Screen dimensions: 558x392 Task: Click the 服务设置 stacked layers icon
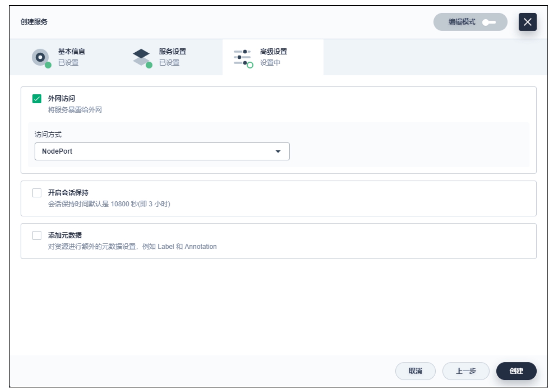pos(141,57)
